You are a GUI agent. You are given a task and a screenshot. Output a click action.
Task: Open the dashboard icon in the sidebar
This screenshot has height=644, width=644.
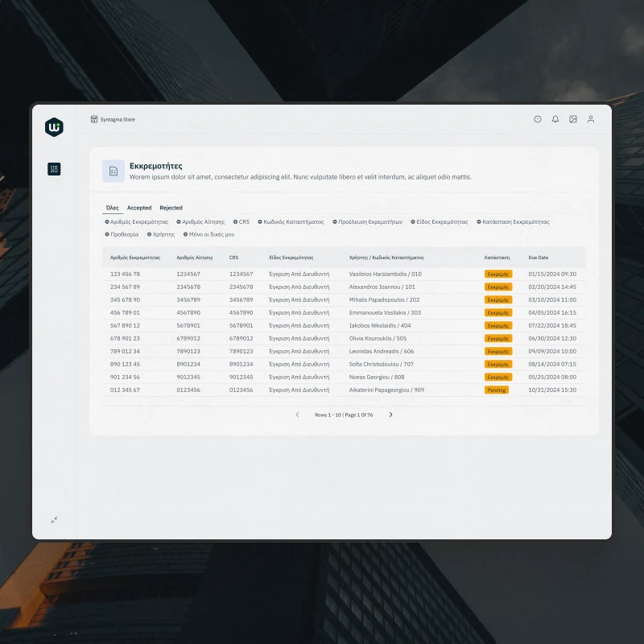[54, 169]
